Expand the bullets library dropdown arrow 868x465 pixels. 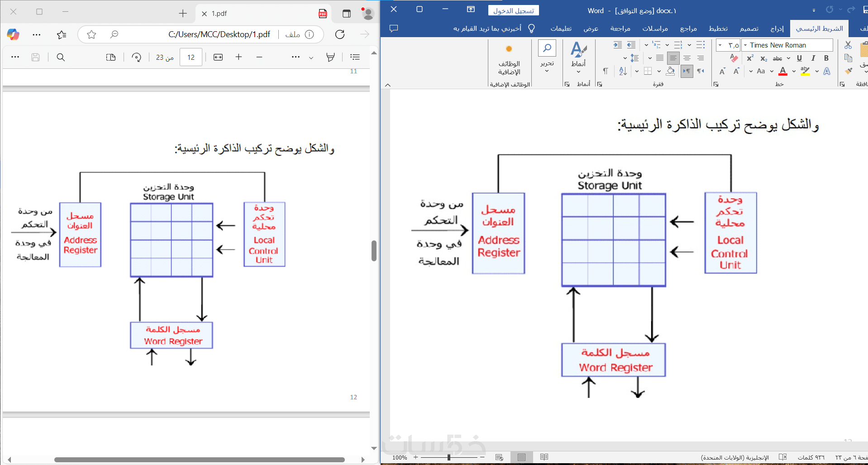[689, 45]
